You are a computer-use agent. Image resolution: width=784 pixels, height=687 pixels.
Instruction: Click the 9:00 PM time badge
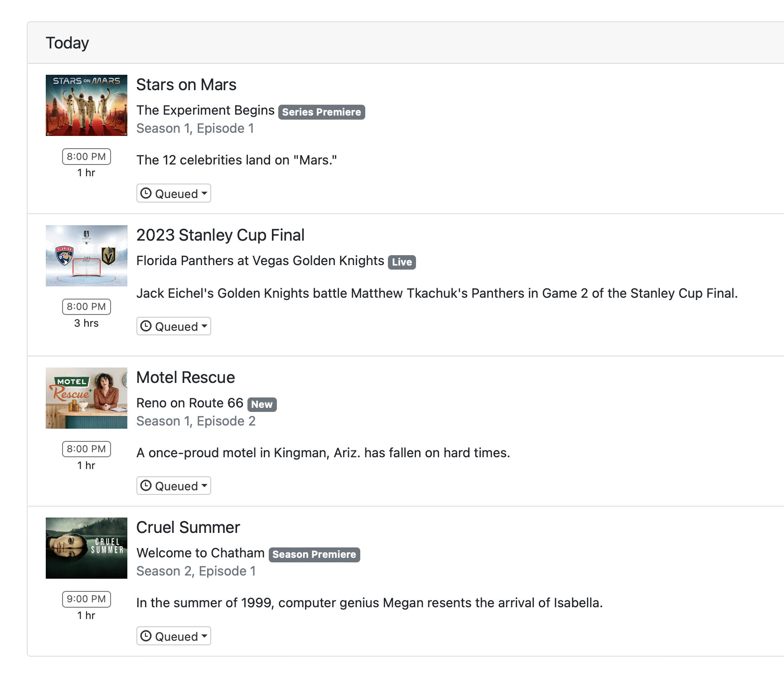click(x=87, y=599)
